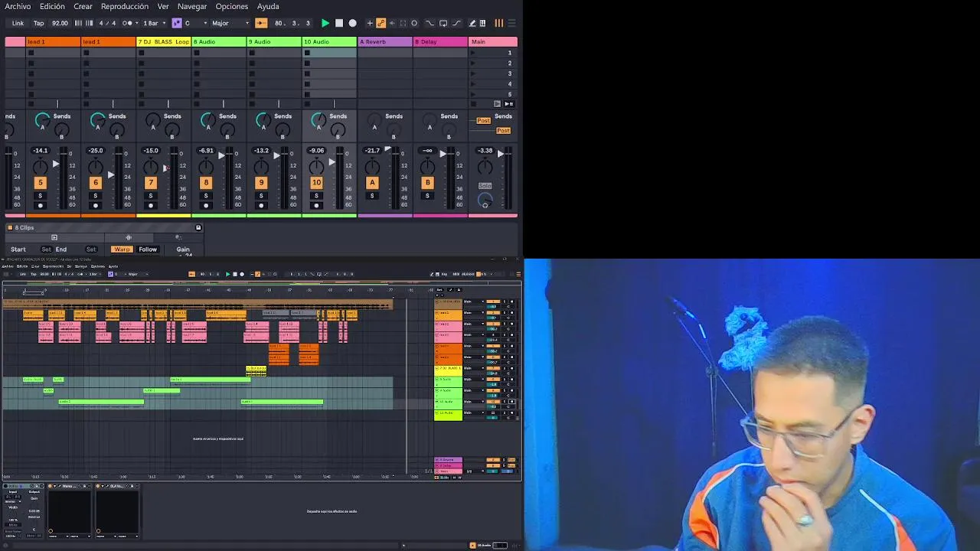This screenshot has height=551, width=980.
Task: Arm track 9 for recording
Action: coord(261,206)
